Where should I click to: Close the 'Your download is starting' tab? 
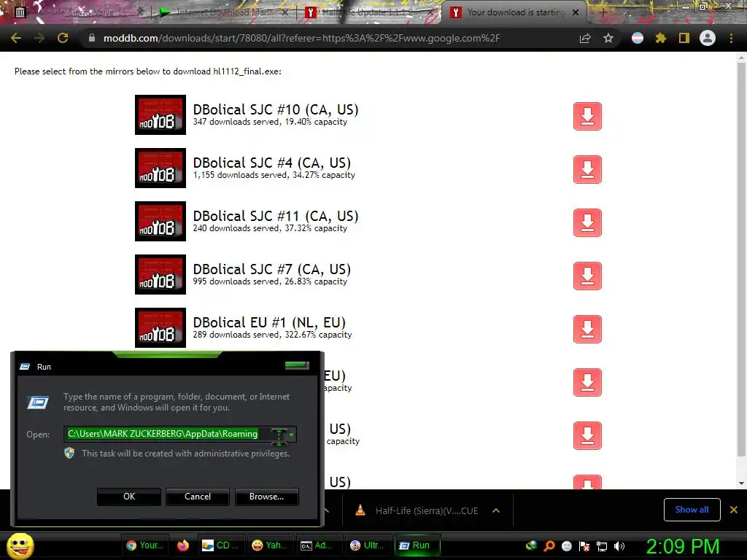point(576,12)
